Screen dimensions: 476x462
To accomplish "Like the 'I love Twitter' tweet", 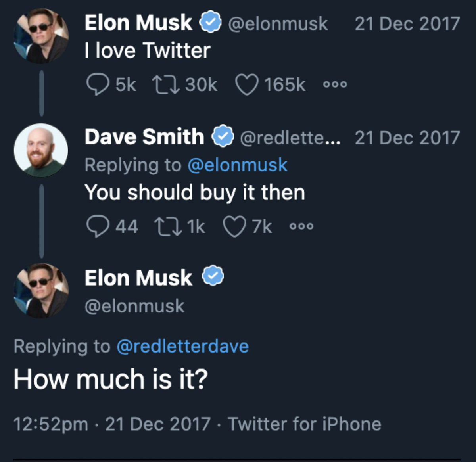I will 246,84.
